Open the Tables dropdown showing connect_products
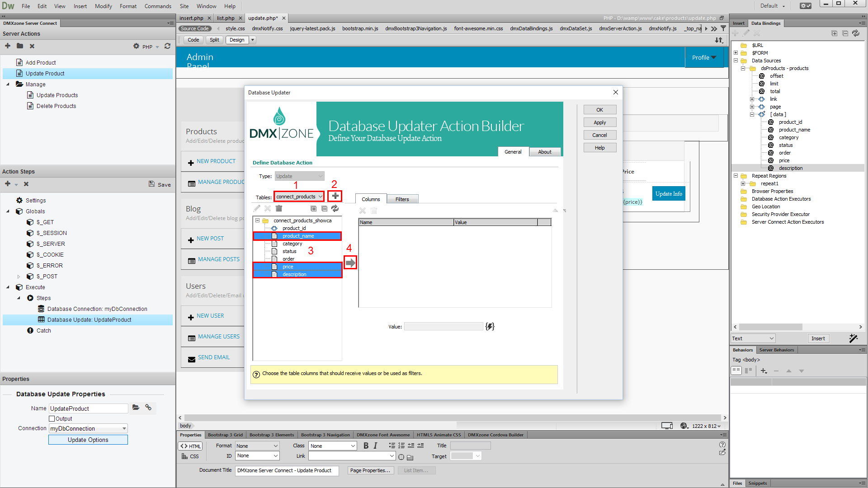The image size is (868, 488). (x=299, y=197)
